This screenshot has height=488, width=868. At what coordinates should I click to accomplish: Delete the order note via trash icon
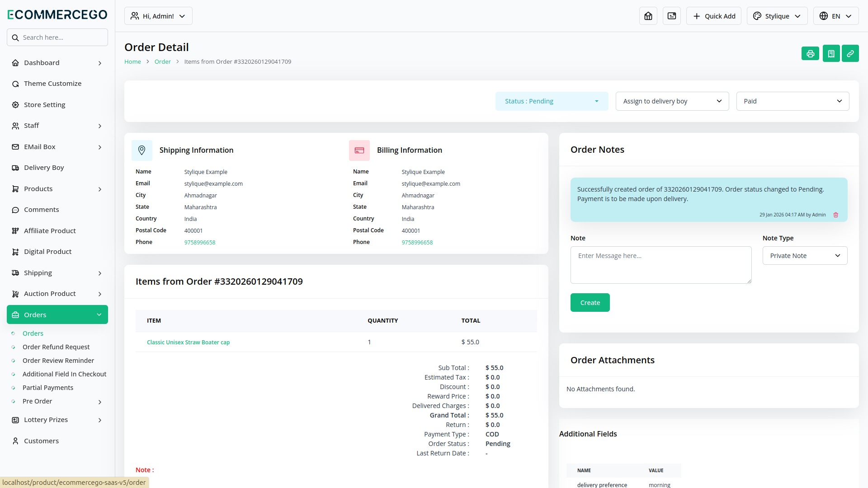coord(836,215)
